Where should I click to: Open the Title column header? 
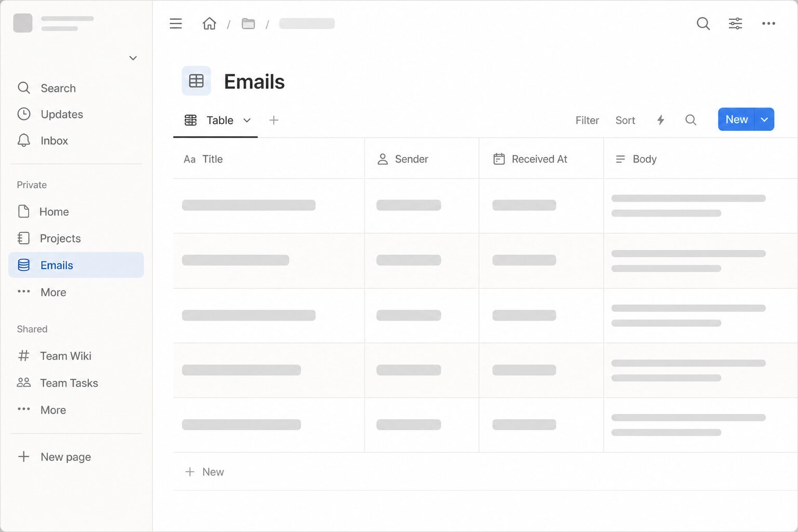pos(269,159)
